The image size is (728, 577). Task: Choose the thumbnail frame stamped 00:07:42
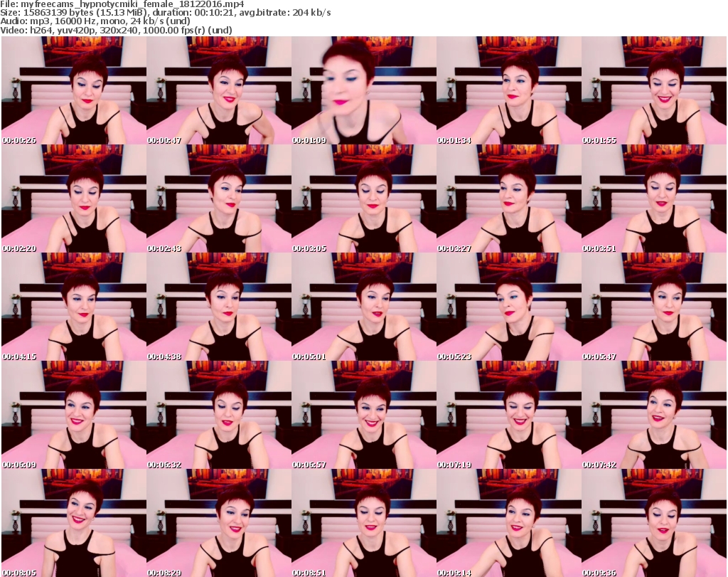(654, 415)
